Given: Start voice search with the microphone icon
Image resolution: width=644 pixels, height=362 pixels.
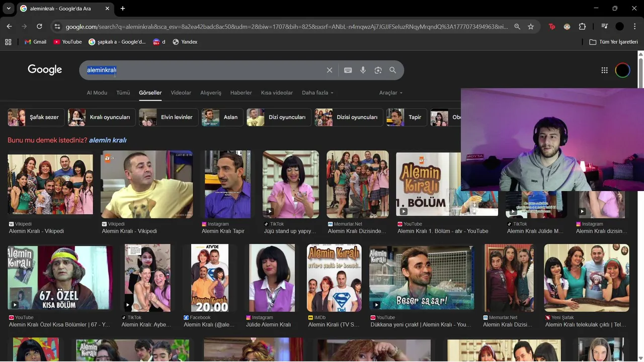Looking at the screenshot, I should pyautogui.click(x=363, y=70).
